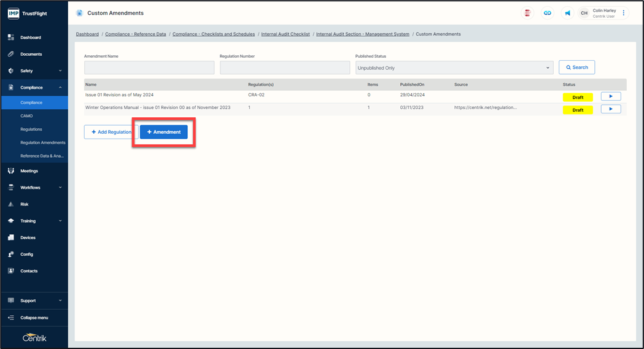The width and height of the screenshot is (644, 349).
Task: Open Regulation Amendments in the sidebar
Action: click(x=42, y=143)
